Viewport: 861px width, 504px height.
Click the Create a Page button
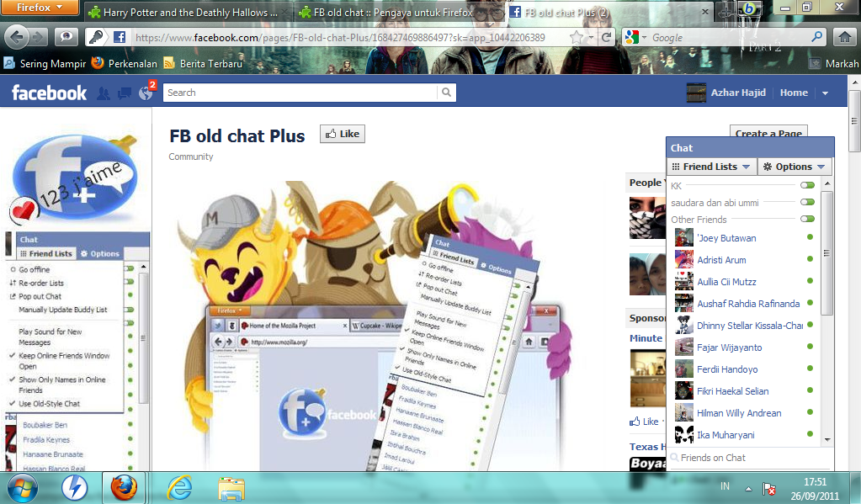point(768,132)
